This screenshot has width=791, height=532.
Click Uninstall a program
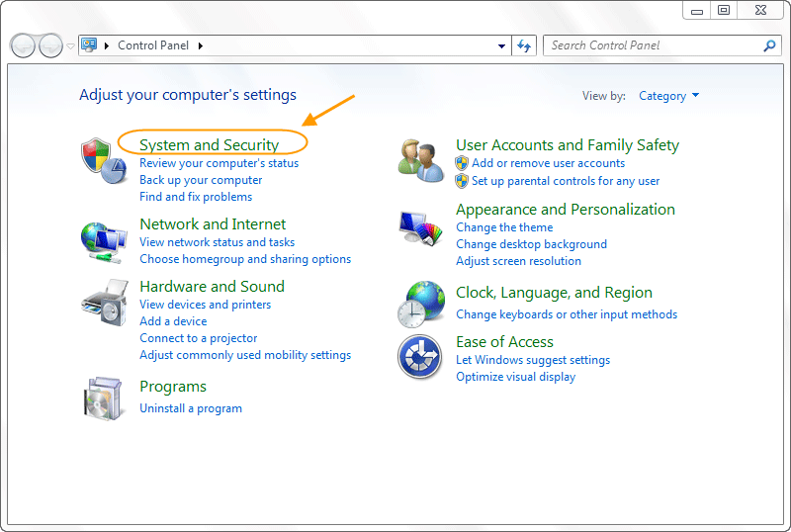pyautogui.click(x=191, y=408)
